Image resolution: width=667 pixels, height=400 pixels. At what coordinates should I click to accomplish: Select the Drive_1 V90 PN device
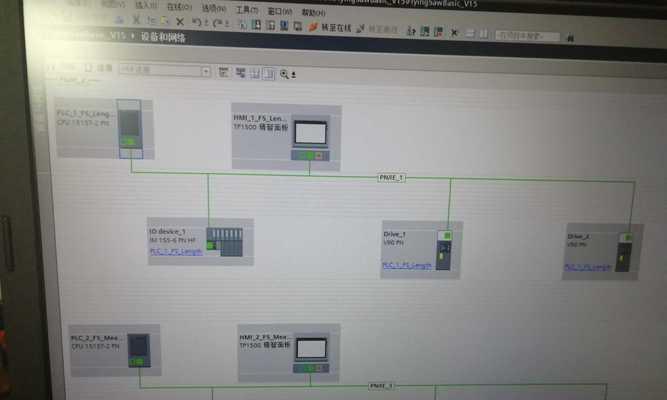[421, 250]
